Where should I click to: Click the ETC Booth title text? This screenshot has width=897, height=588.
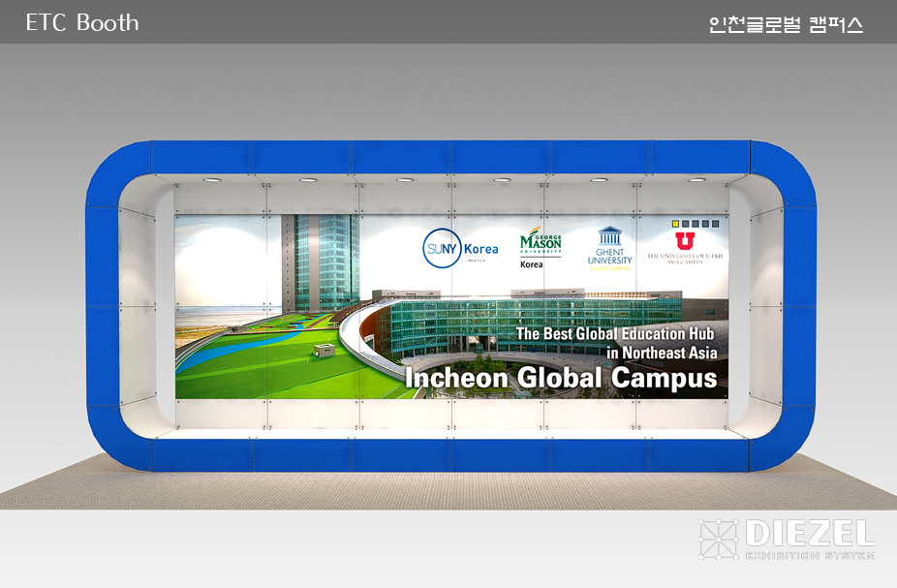point(82,23)
